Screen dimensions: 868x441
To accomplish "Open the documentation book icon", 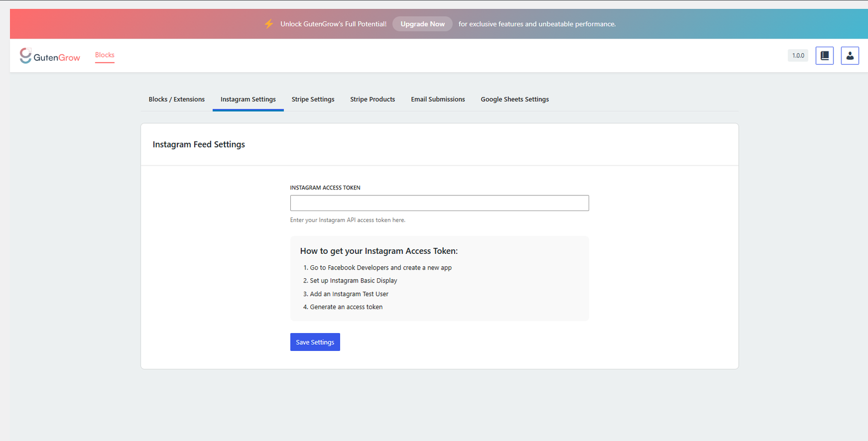I will [824, 55].
